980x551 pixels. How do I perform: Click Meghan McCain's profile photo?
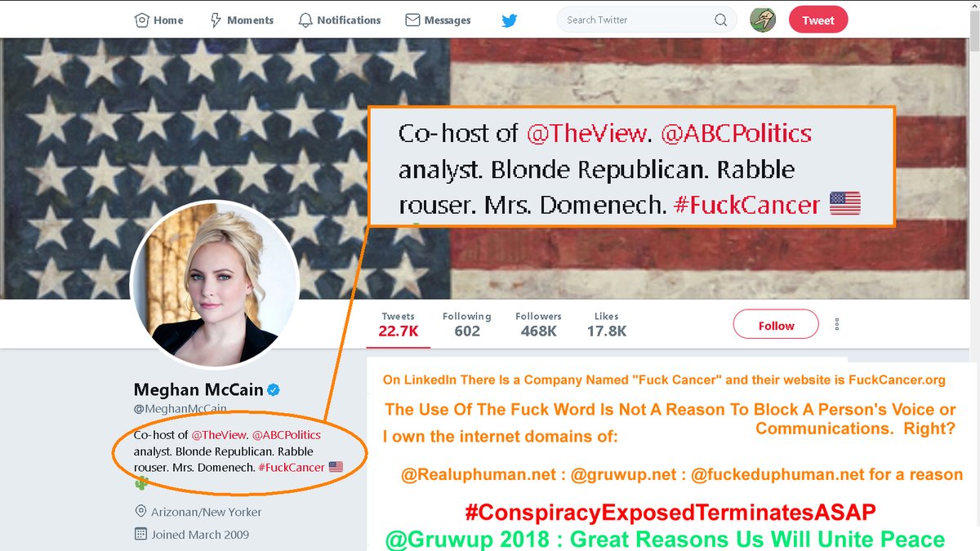pyautogui.click(x=215, y=282)
